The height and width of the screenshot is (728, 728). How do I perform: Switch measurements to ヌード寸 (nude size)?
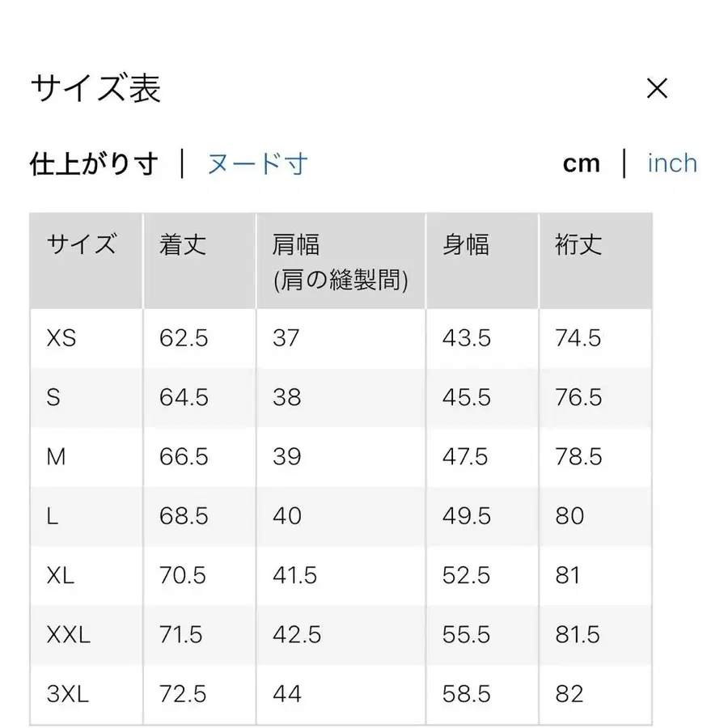click(257, 163)
